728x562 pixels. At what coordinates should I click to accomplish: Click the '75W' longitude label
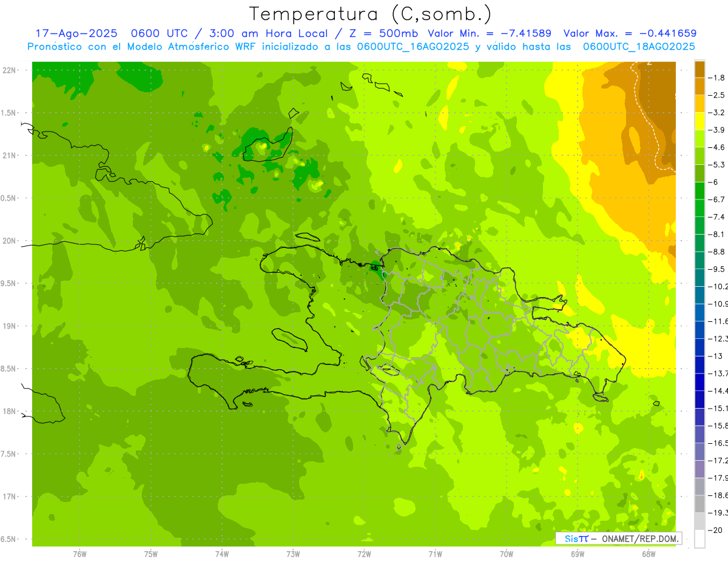click(151, 554)
